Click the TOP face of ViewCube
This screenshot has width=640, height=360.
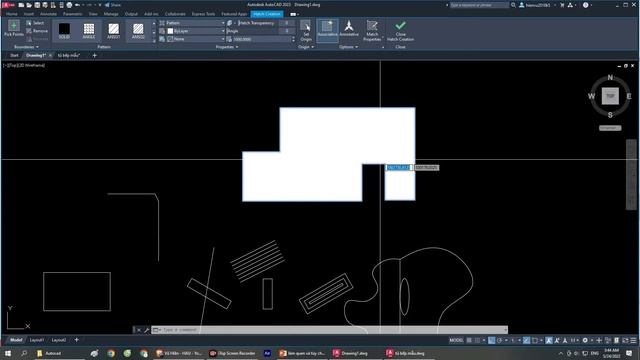(x=610, y=96)
